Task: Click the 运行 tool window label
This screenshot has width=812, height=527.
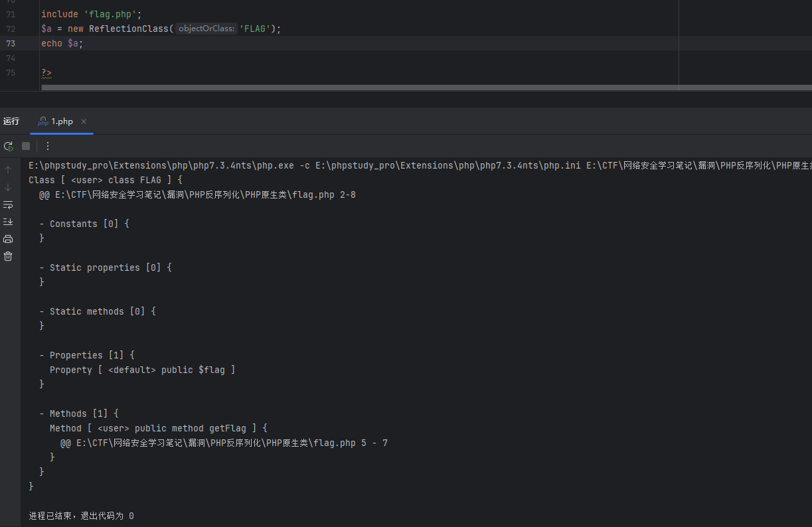Action: click(x=11, y=121)
